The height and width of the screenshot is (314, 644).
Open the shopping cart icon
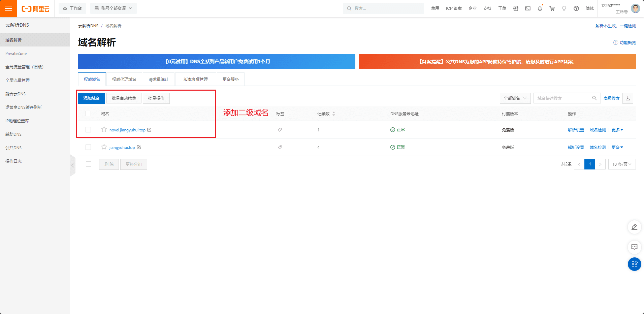pyautogui.click(x=552, y=8)
